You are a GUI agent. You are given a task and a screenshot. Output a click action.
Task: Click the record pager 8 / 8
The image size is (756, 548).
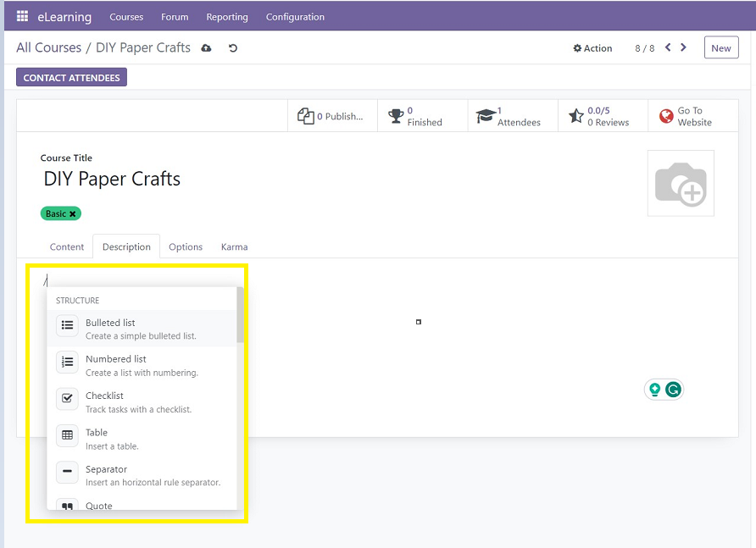click(x=644, y=48)
